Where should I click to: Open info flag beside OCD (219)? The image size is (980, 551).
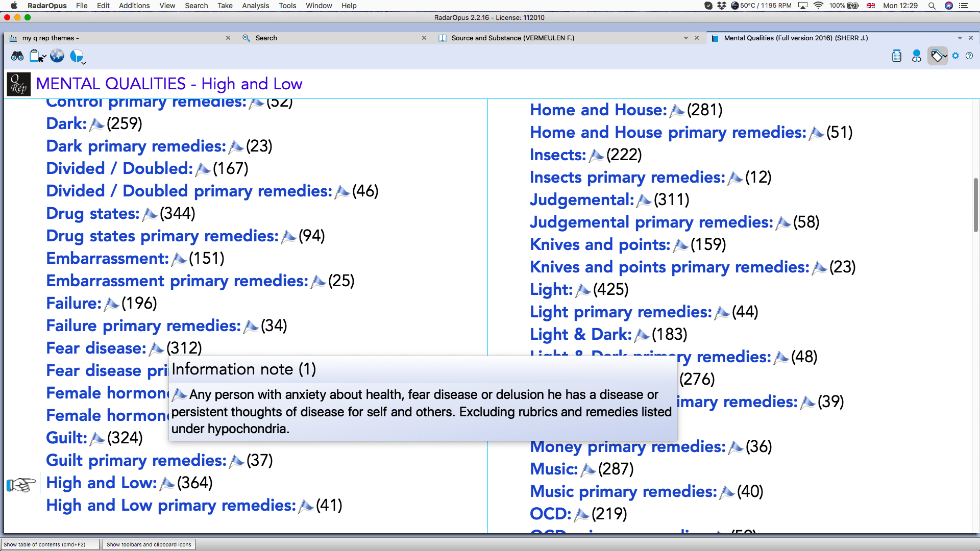[x=581, y=514]
